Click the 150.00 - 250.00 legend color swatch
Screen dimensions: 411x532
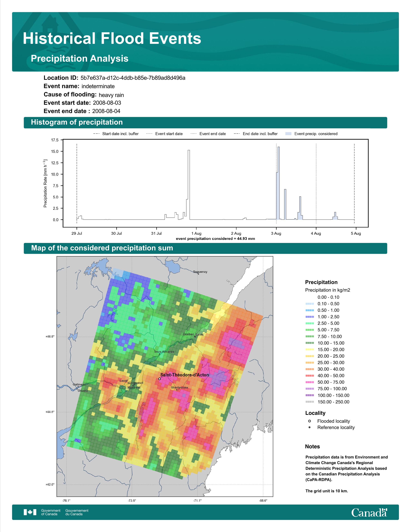310,402
